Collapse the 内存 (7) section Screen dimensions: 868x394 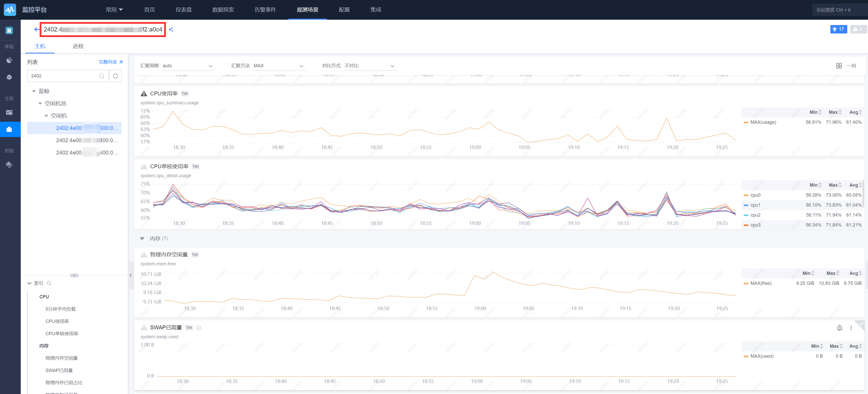pyautogui.click(x=142, y=239)
